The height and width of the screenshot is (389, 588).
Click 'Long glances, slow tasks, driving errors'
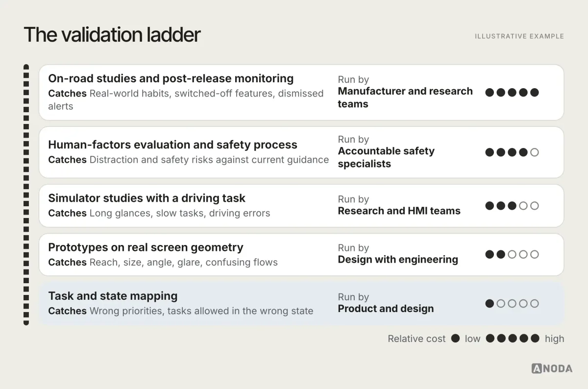pos(180,213)
